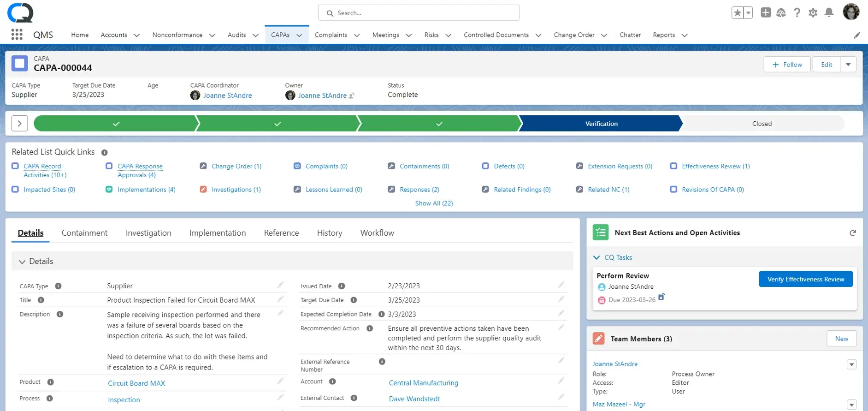
Task: Click info icon next to Related List Quick Links
Action: pos(105,152)
